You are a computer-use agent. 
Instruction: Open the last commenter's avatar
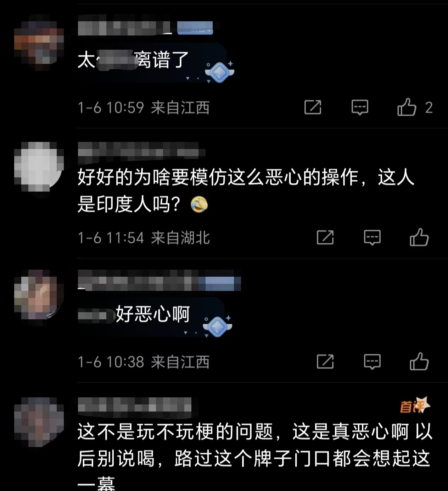tap(39, 422)
